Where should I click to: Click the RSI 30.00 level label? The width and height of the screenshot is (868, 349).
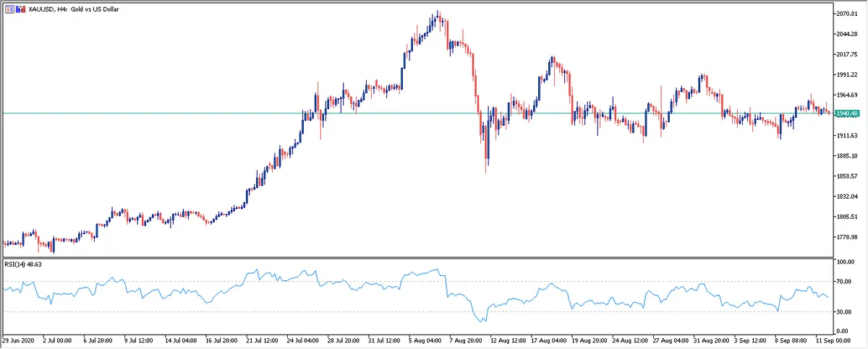click(843, 311)
